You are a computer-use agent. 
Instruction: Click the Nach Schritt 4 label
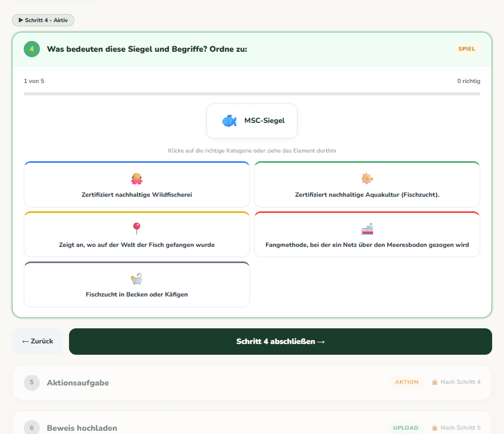(460, 382)
